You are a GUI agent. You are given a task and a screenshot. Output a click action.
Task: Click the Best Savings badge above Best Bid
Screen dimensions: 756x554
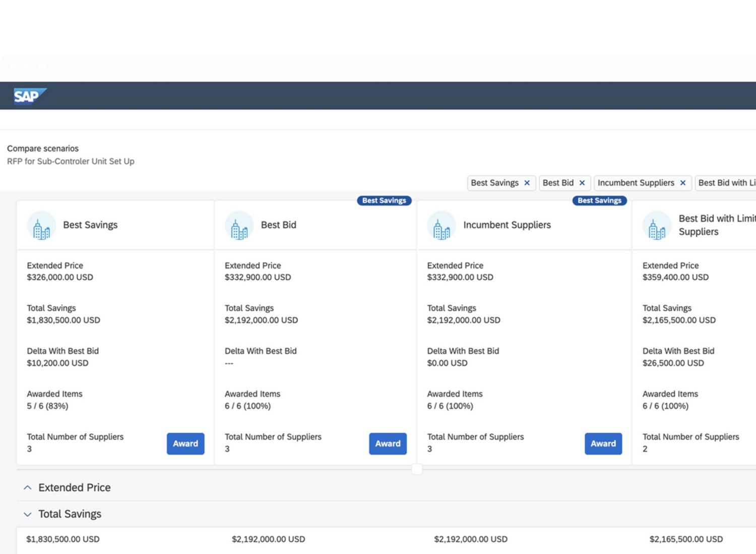(x=384, y=200)
